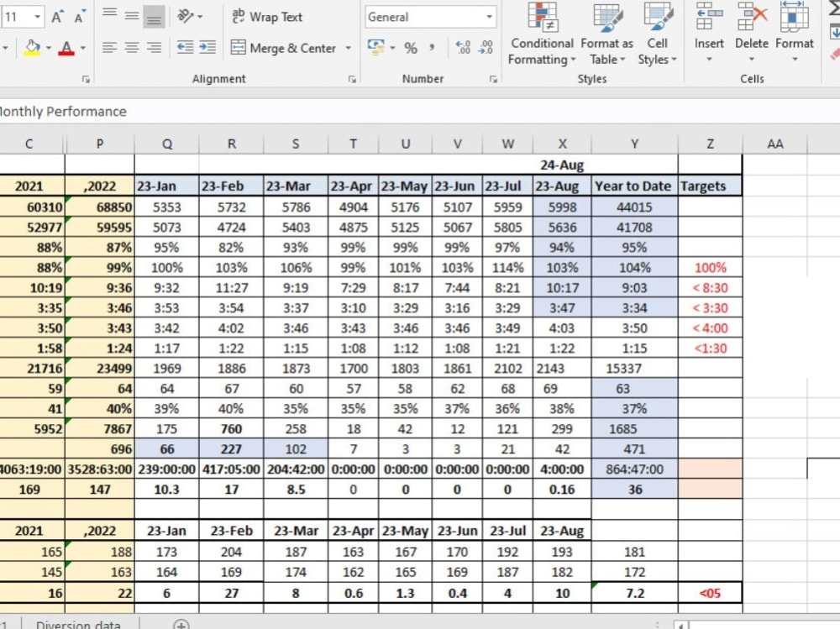Select column AA header

(x=774, y=144)
